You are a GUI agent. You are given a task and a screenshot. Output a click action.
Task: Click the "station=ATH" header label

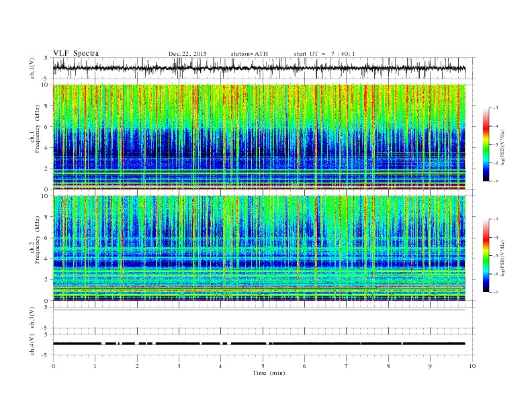[249, 54]
